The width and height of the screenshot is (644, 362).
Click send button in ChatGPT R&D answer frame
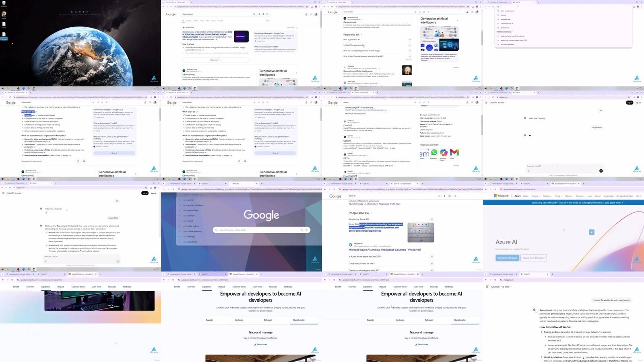point(118,261)
